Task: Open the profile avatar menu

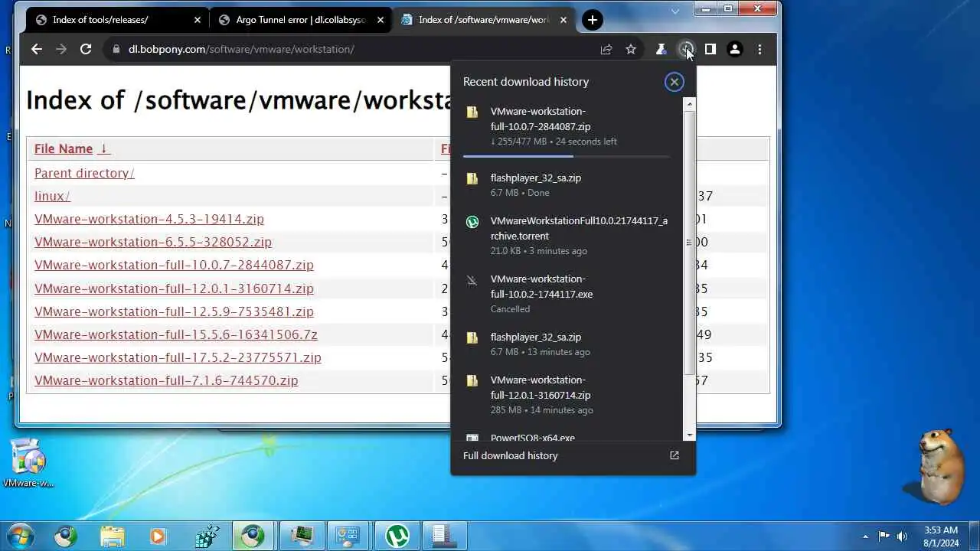Action: click(x=735, y=49)
